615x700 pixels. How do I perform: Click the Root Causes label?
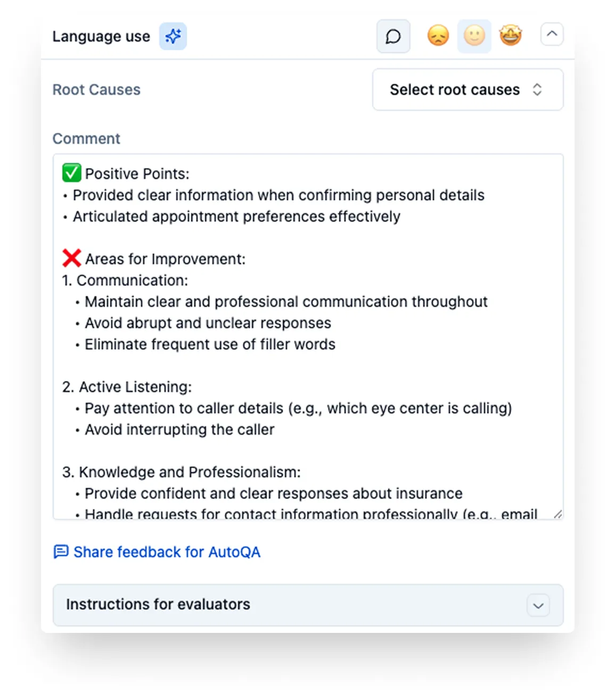tap(96, 89)
